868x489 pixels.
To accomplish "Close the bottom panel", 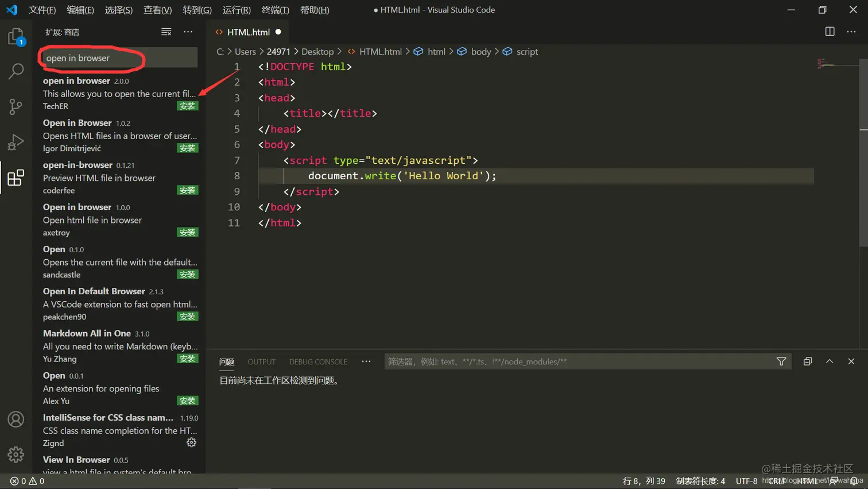I will click(x=851, y=361).
